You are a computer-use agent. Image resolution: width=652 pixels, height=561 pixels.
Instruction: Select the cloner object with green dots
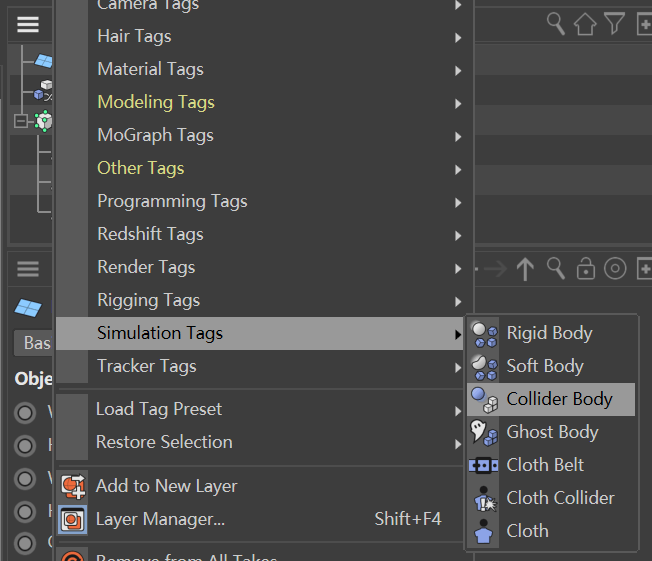(44, 121)
